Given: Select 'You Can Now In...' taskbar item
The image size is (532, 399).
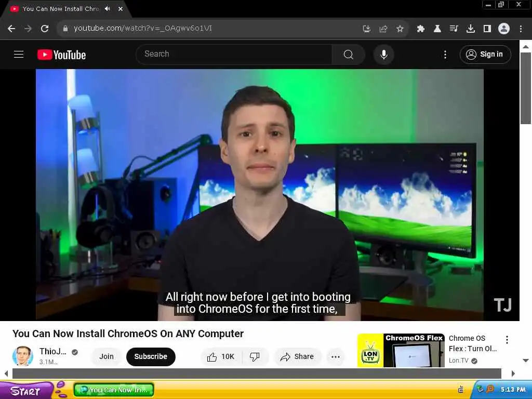Looking at the screenshot, I should click(114, 390).
